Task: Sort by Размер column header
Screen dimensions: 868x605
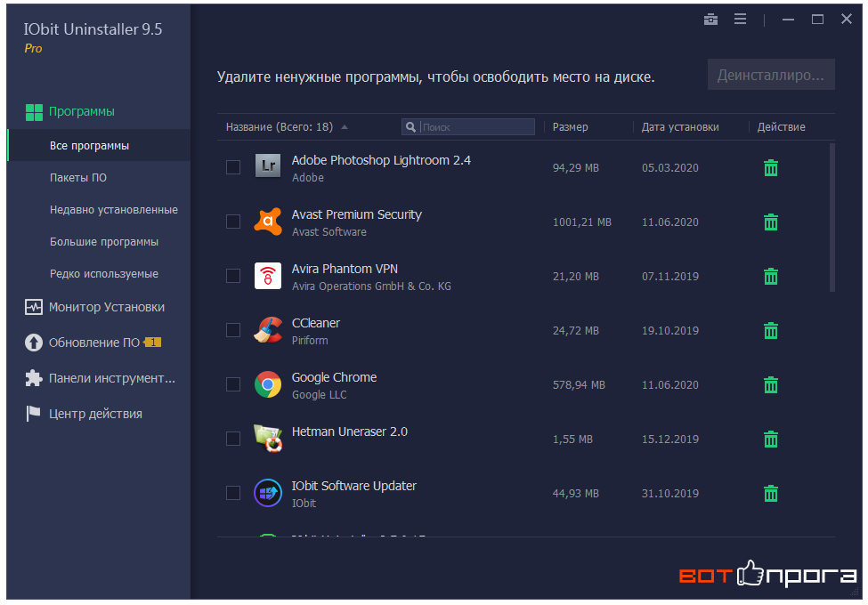Action: tap(570, 127)
